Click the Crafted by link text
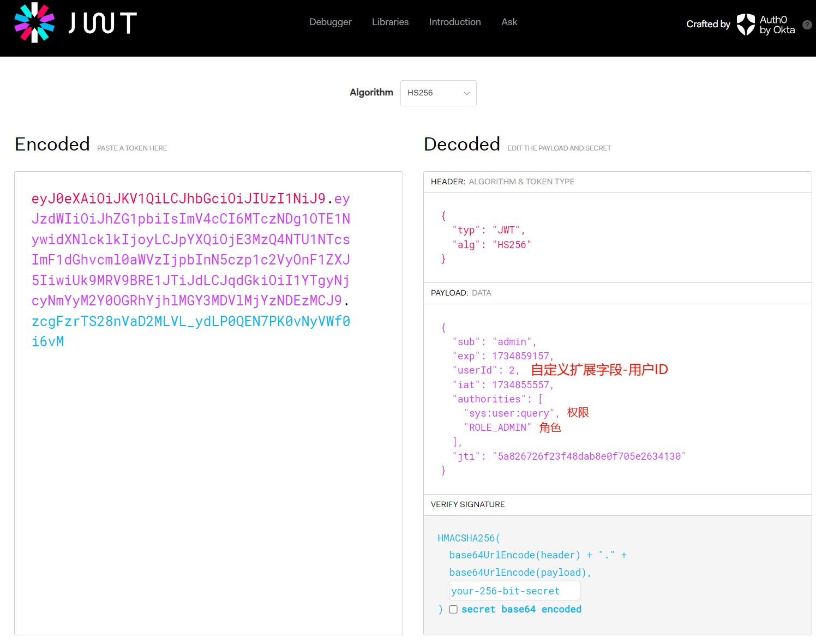The width and height of the screenshot is (816, 644). (708, 24)
